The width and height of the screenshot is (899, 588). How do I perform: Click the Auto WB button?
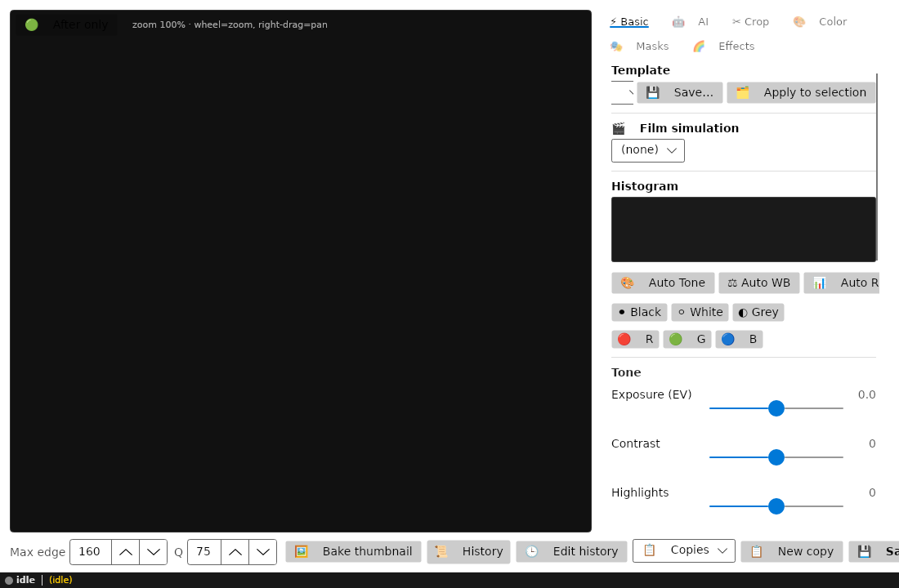pos(758,283)
